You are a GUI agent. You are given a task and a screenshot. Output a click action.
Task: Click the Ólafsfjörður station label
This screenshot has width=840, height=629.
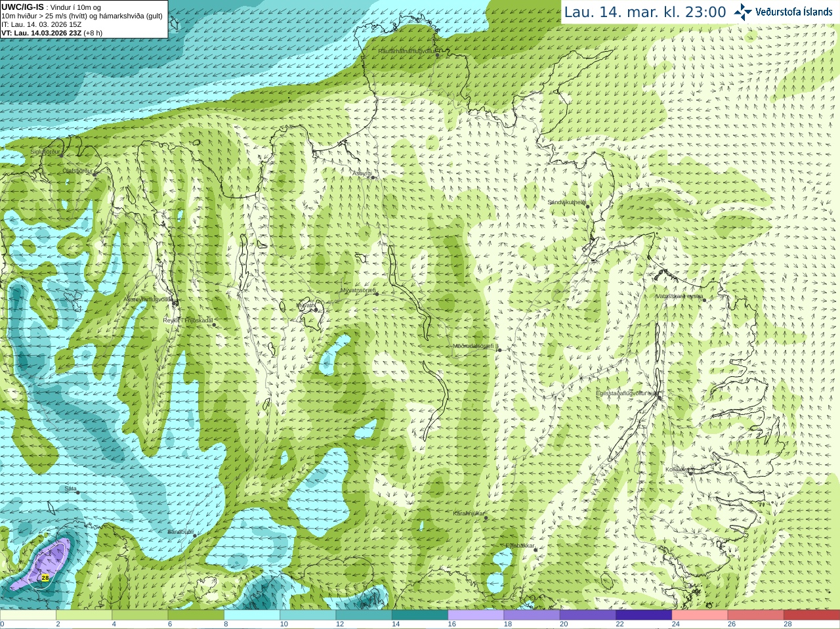77,171
